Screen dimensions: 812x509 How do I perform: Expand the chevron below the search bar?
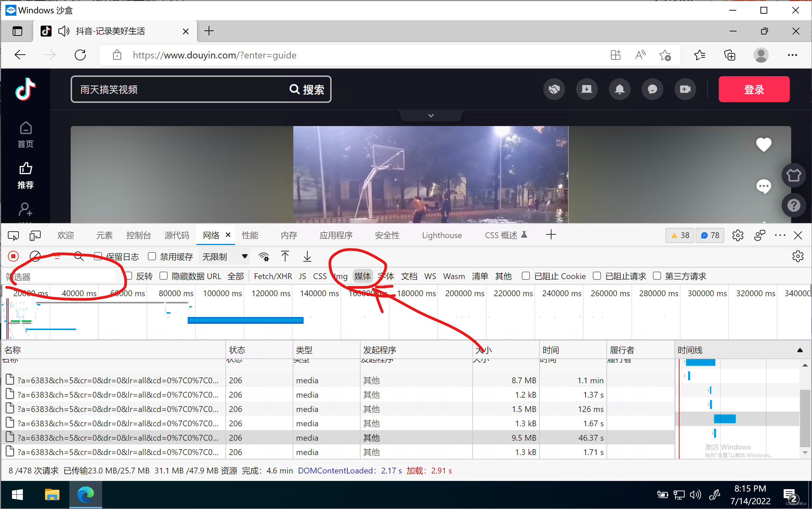tap(431, 115)
